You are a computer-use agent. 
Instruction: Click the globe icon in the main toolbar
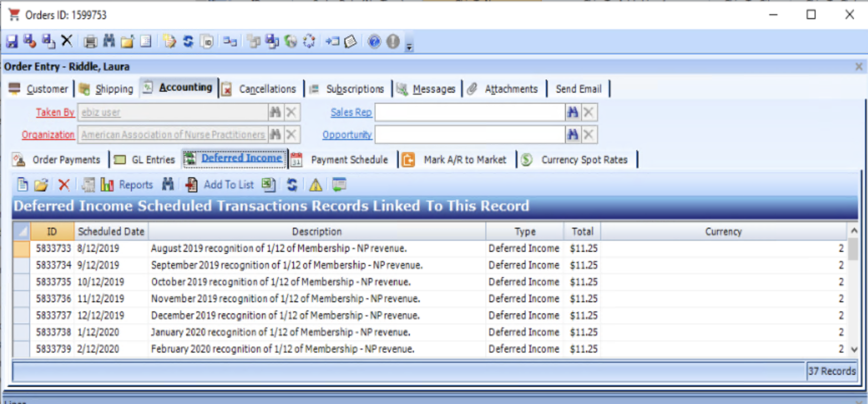[x=291, y=41]
